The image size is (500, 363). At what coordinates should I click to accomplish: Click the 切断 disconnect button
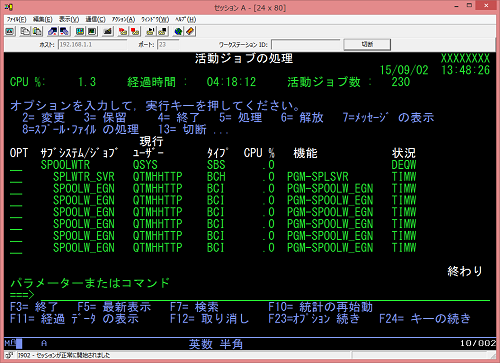pyautogui.click(x=367, y=44)
